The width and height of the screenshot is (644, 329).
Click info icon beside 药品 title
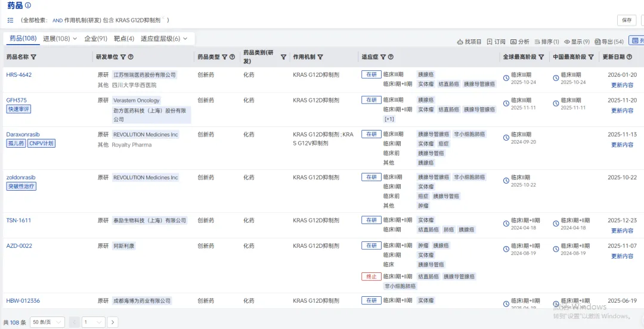(28, 5)
